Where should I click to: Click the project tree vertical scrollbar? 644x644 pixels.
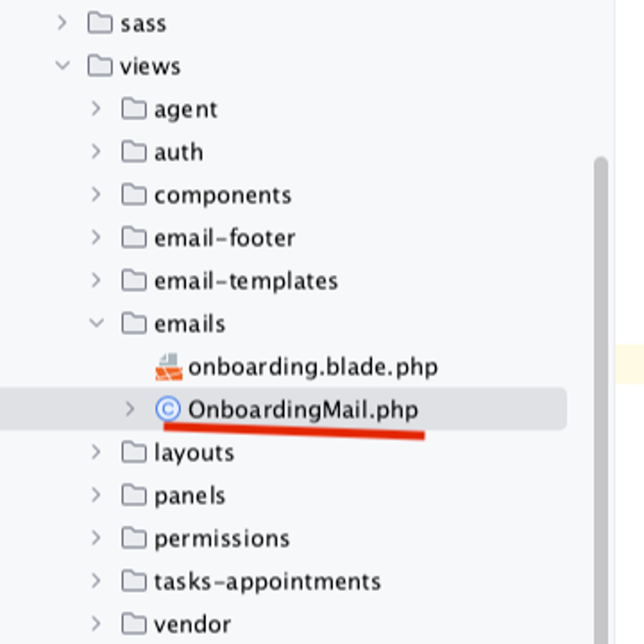click(601, 400)
